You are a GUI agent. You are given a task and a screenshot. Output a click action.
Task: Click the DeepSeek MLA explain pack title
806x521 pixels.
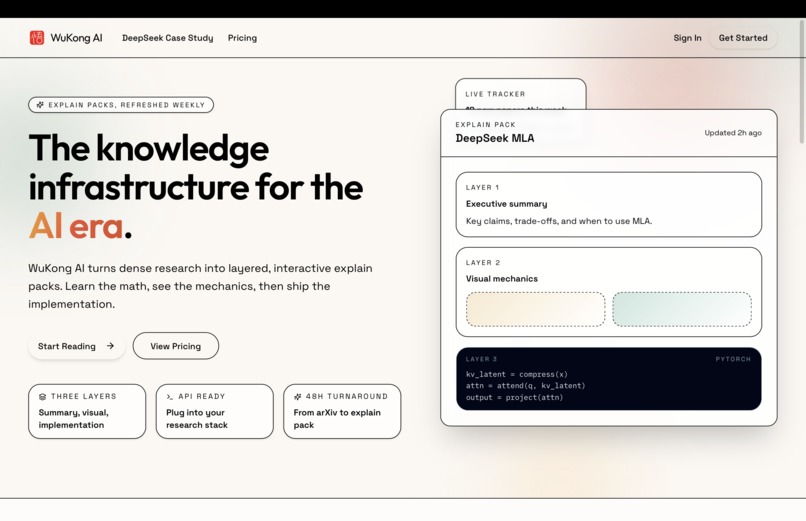pos(494,138)
